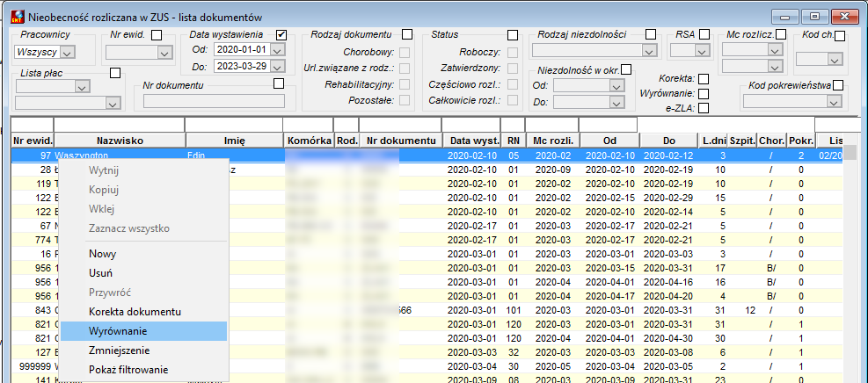This screenshot has width=868, height=383.
Task: Toggle the Kod ch. checkbox
Action: [x=840, y=37]
